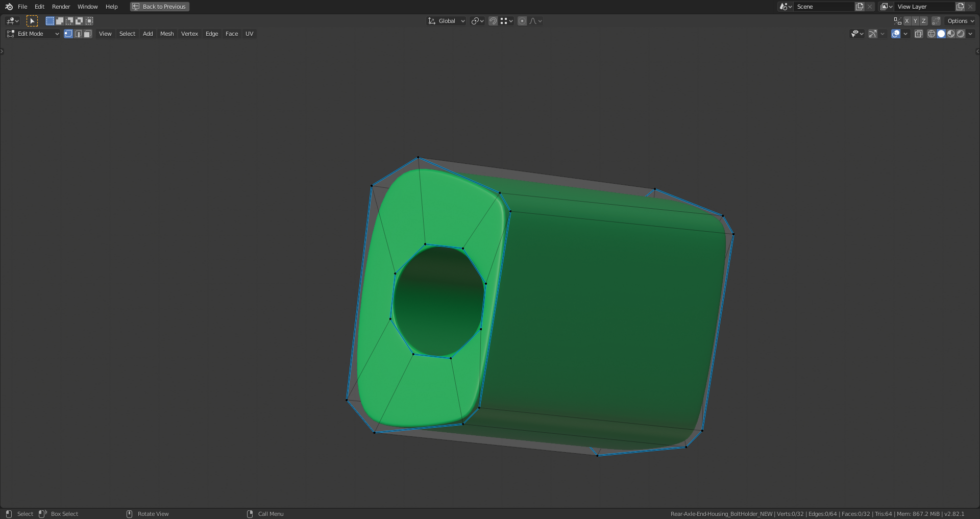The image size is (980, 519).
Task: Choose the Invert Selection mode icon
Action: click(79, 21)
